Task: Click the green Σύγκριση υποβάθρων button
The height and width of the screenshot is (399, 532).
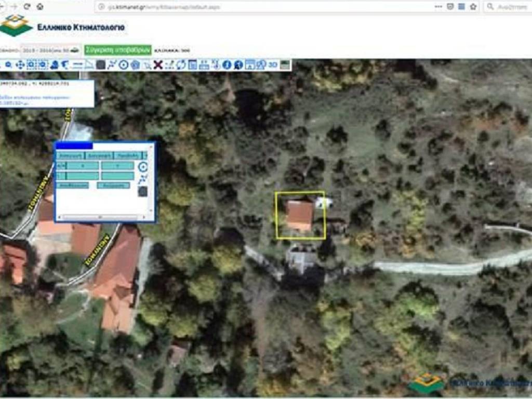Action: click(x=117, y=50)
